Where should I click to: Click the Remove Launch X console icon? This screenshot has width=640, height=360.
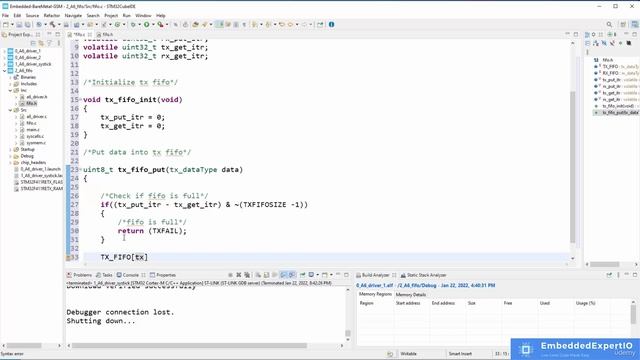click(239, 275)
